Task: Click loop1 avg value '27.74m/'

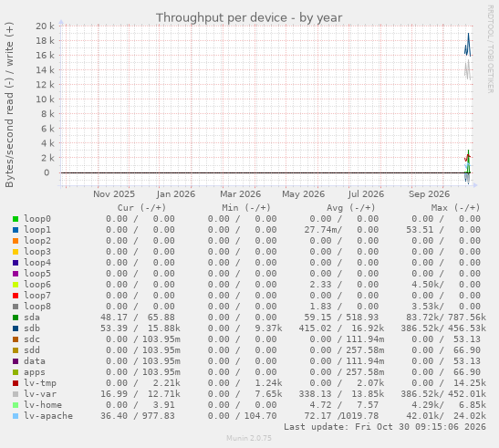Action: 323,230
